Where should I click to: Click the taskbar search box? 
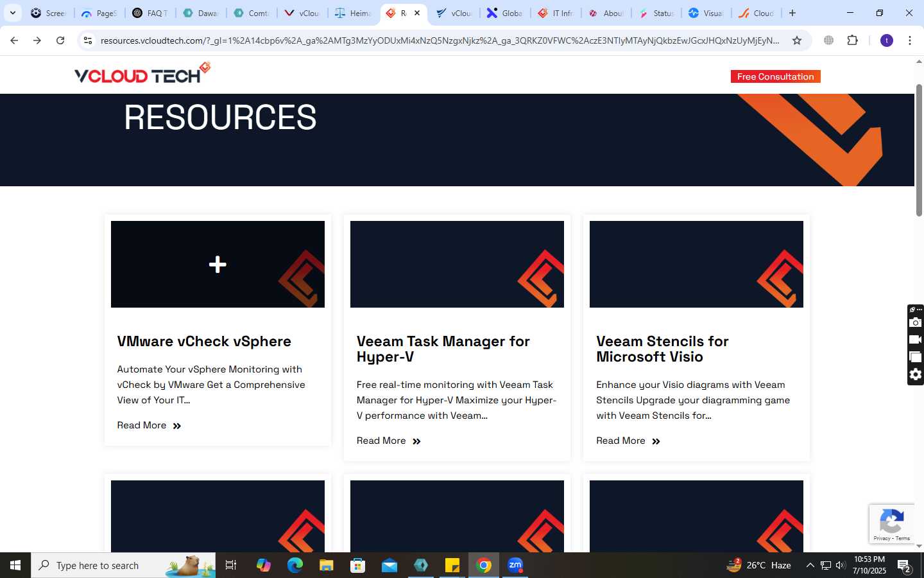tap(123, 565)
